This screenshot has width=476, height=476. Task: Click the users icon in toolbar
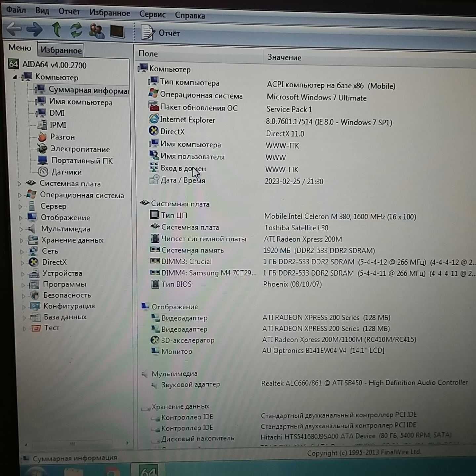click(x=97, y=31)
